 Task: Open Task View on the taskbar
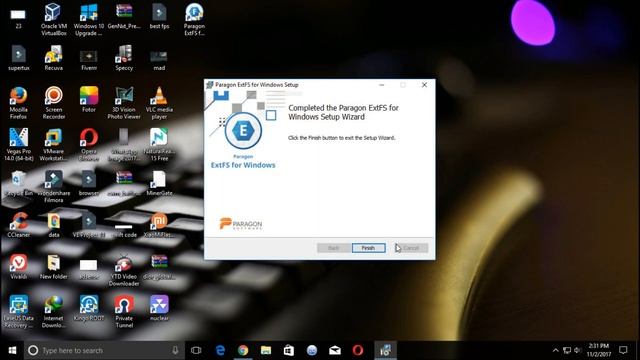pos(196,350)
